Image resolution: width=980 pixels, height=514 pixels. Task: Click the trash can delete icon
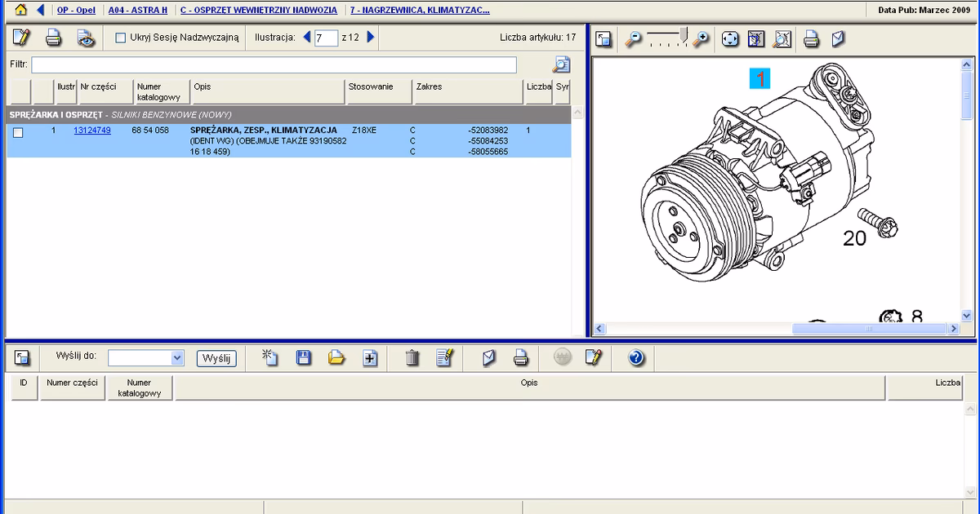tap(412, 357)
